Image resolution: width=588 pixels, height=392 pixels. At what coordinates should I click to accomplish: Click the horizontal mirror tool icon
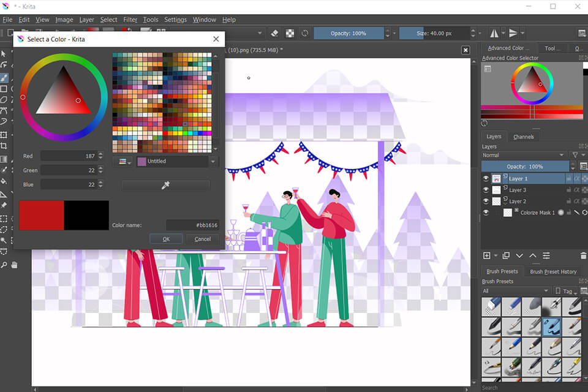point(495,33)
